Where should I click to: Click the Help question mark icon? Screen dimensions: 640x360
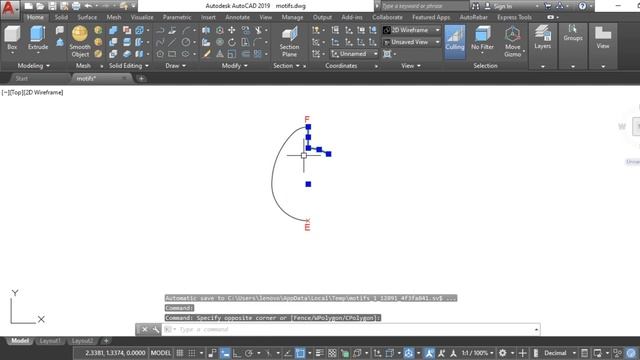pos(582,6)
